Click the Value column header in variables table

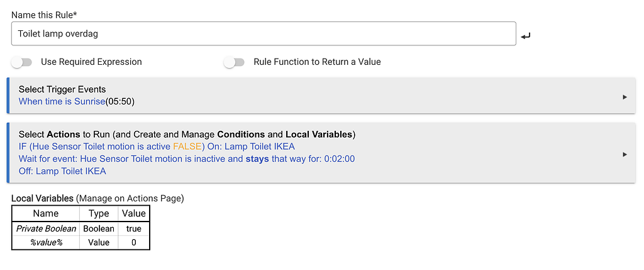tap(133, 213)
